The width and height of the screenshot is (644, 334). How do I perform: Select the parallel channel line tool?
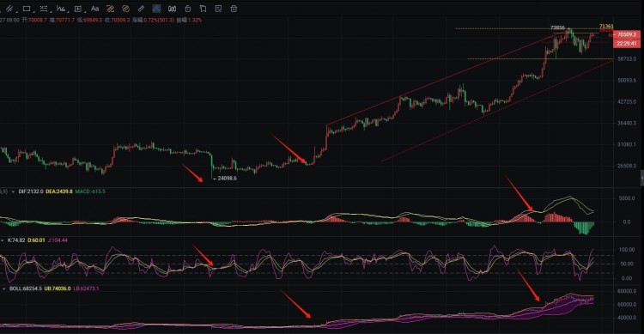(x=9, y=9)
